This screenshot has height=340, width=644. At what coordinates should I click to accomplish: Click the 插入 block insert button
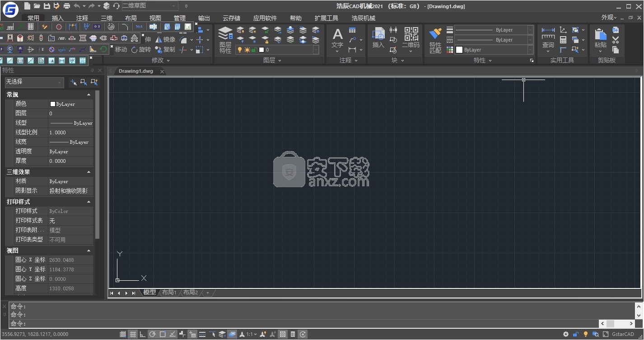[378, 38]
